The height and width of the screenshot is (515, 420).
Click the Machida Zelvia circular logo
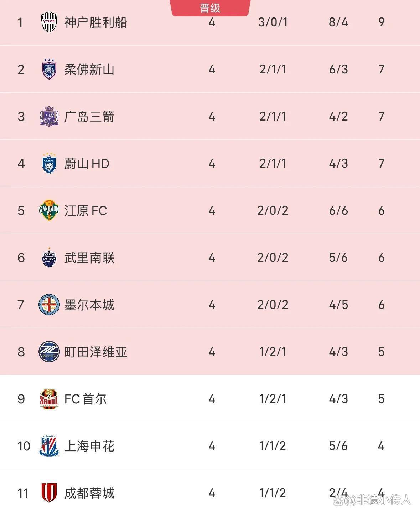[49, 352]
